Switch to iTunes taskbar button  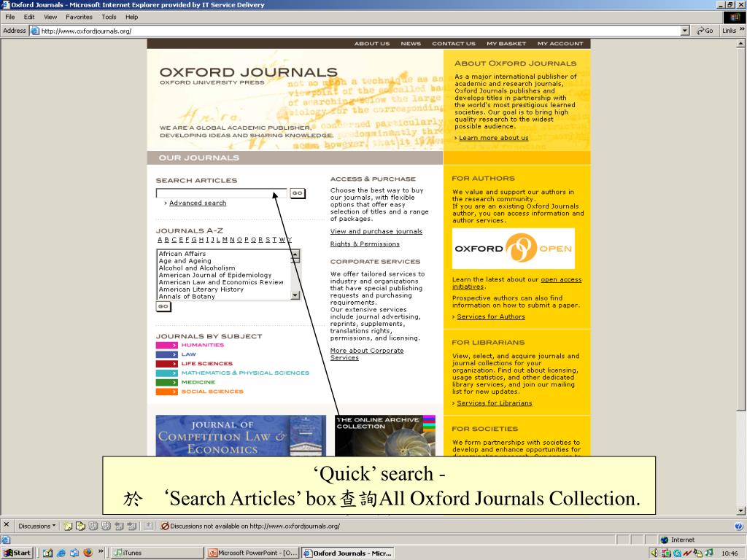[x=158, y=553]
